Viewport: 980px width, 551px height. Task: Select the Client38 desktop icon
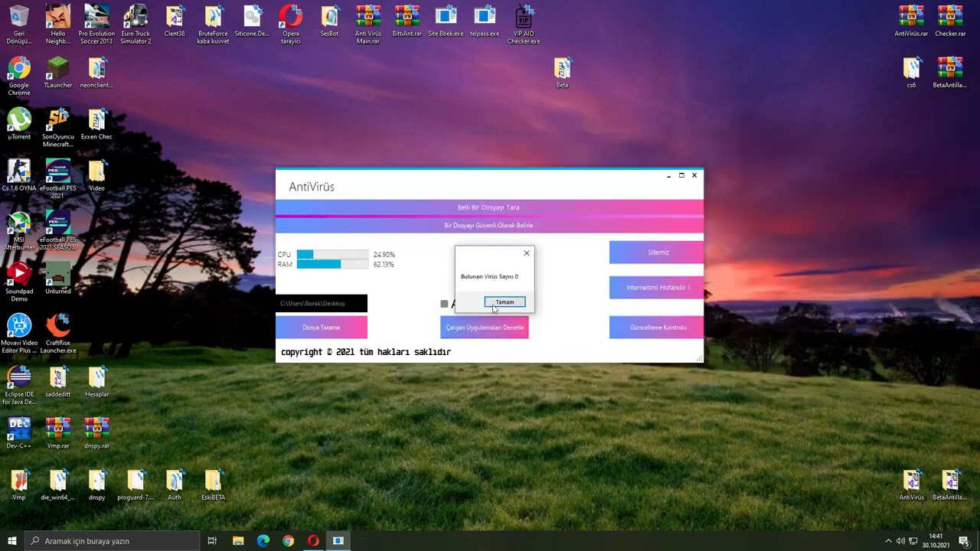(x=175, y=21)
